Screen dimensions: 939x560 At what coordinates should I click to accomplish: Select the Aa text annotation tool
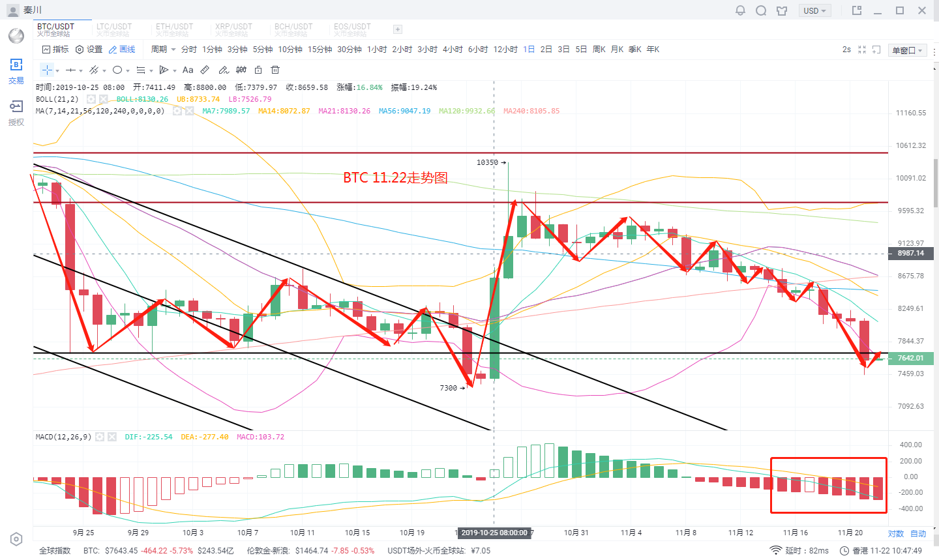188,70
